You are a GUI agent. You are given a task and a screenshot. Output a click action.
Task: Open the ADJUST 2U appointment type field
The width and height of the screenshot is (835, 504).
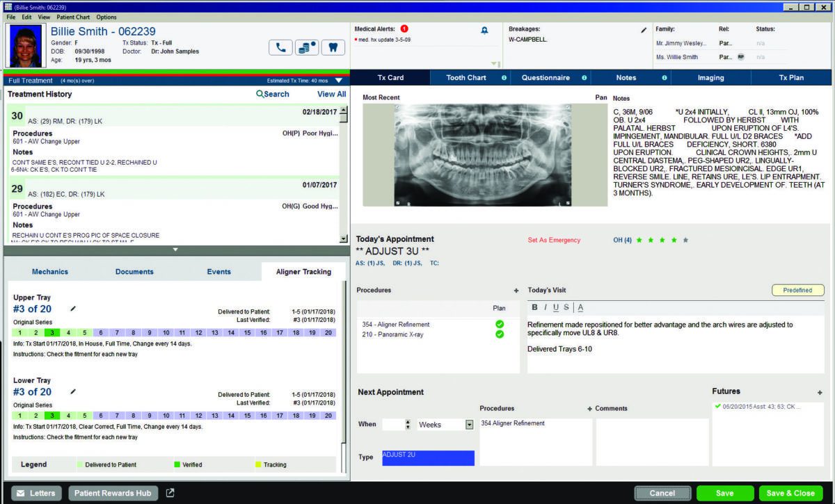pyautogui.click(x=428, y=458)
